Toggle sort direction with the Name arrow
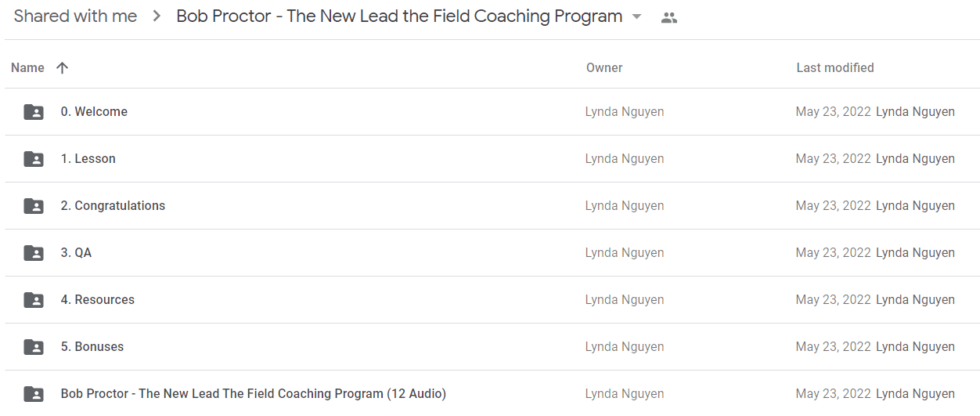 63,68
